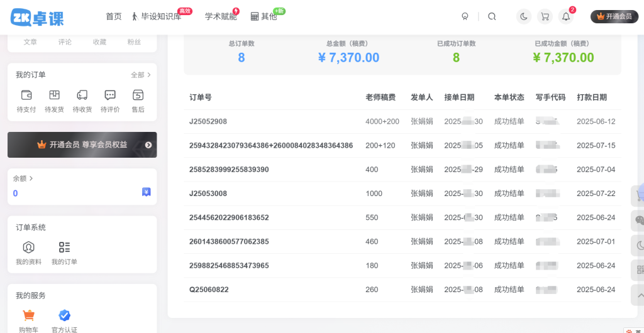Click the 订单号 column header
Image resolution: width=644 pixels, height=333 pixels.
pyautogui.click(x=201, y=97)
